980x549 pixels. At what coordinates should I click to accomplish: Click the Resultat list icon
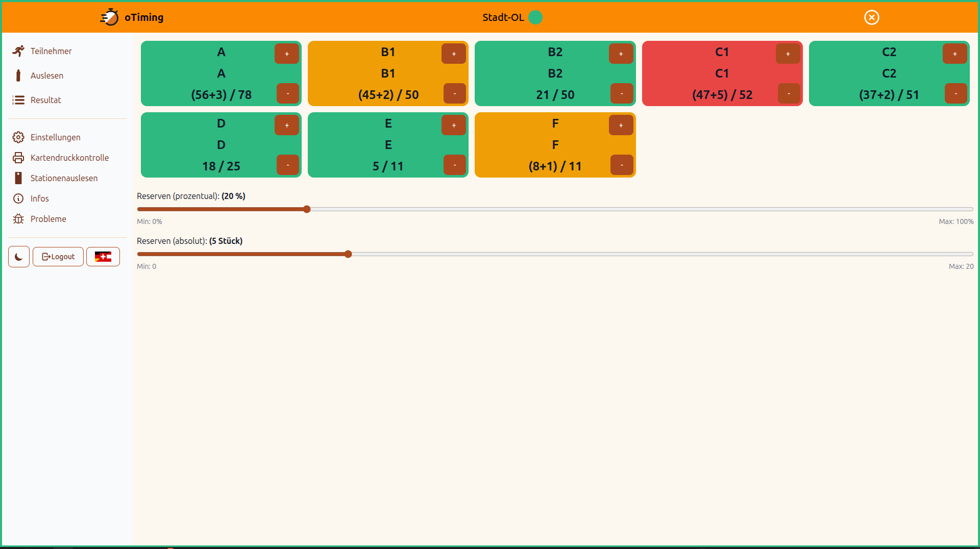click(x=18, y=100)
